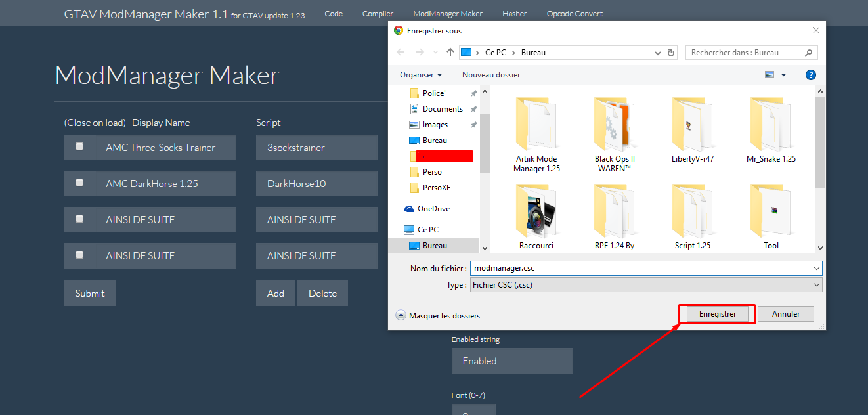Click the navigation pane scroll down arrow
Image resolution: width=868 pixels, height=415 pixels.
coord(485,248)
